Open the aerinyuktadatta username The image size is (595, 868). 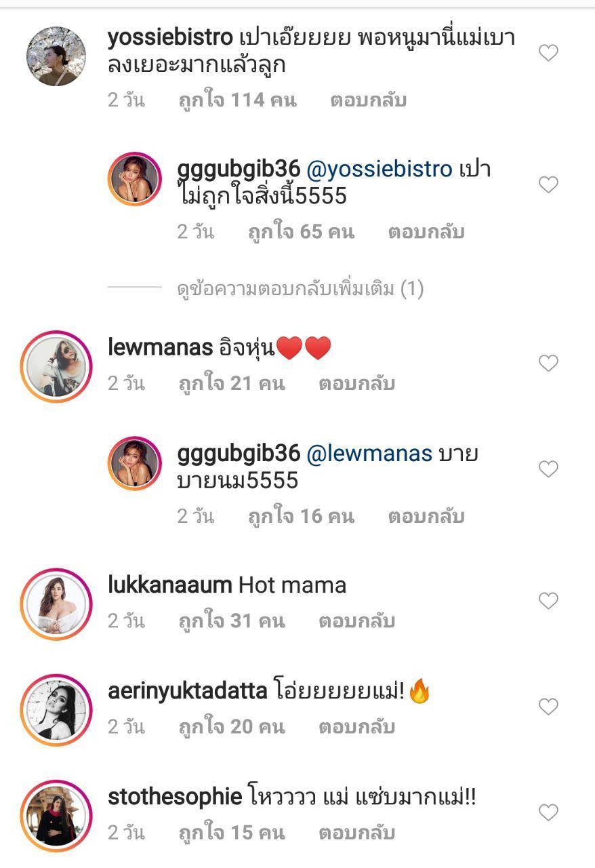pos(187,691)
